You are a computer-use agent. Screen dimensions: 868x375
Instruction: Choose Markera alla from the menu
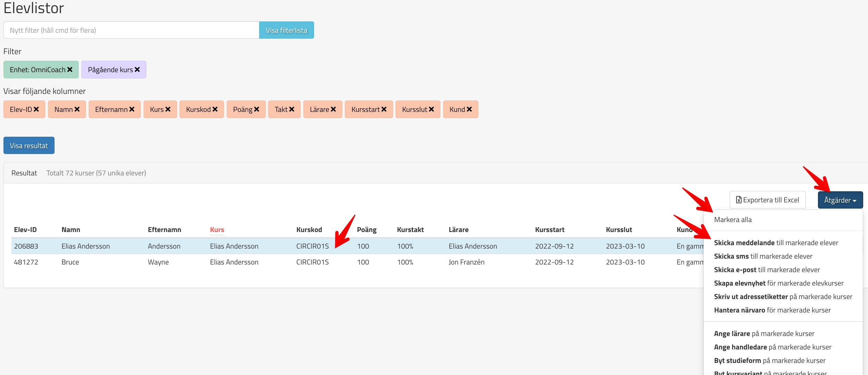pyautogui.click(x=732, y=220)
